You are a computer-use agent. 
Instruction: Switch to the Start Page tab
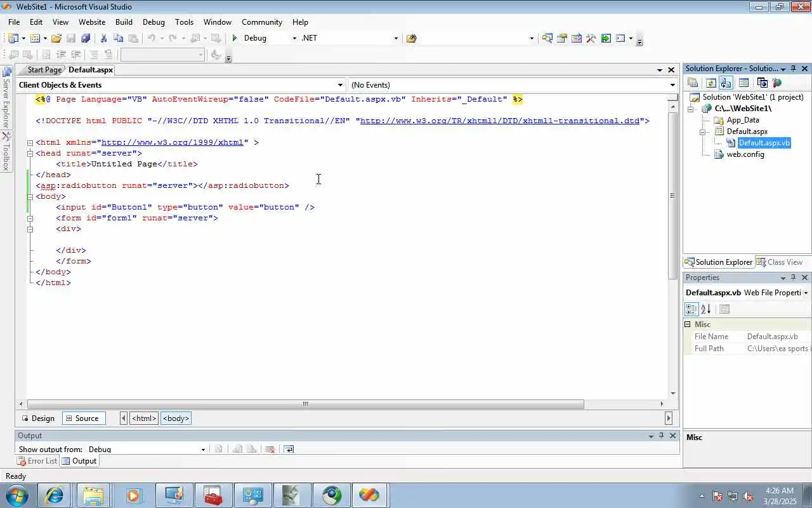tap(44, 70)
